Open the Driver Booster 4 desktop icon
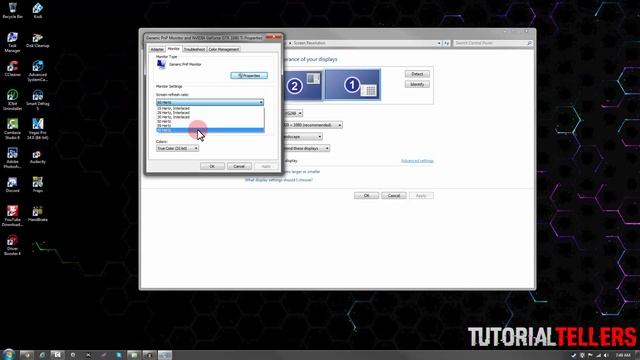The width and height of the screenshot is (640, 360). point(13,245)
